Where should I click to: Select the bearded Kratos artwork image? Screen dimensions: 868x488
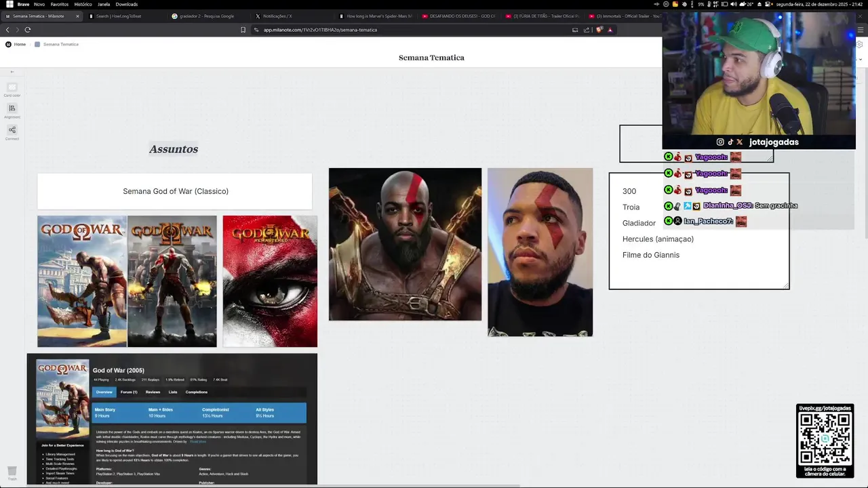(405, 244)
